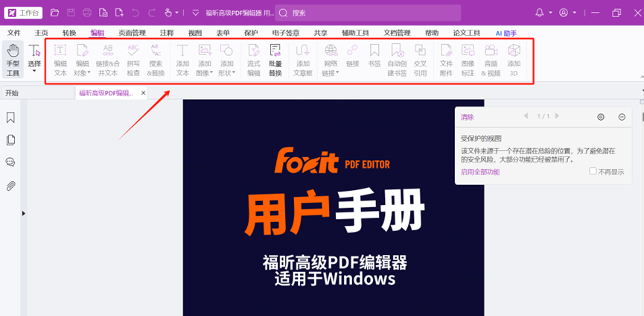Image resolution: width=644 pixels, height=316 pixels.
Task: Expand the user account dropdown arrow
Action: tap(575, 13)
